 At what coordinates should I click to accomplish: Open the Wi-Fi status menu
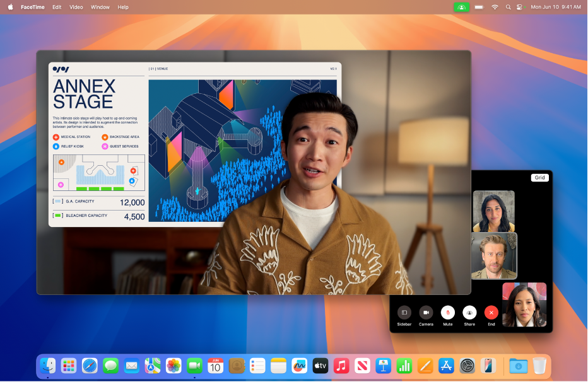(495, 7)
